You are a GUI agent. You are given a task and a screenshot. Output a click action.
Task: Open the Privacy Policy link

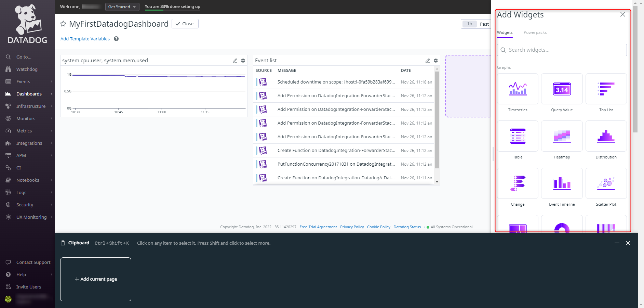(x=352, y=227)
